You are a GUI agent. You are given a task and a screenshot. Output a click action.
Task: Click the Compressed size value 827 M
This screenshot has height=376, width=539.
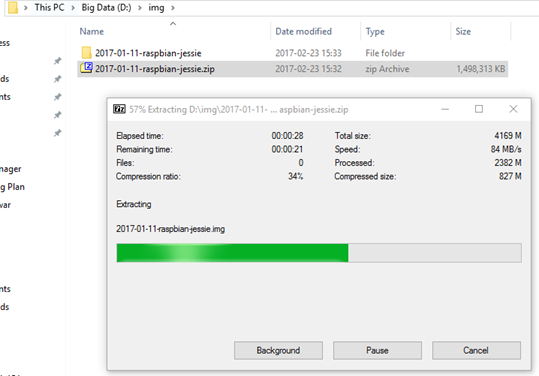pyautogui.click(x=510, y=176)
